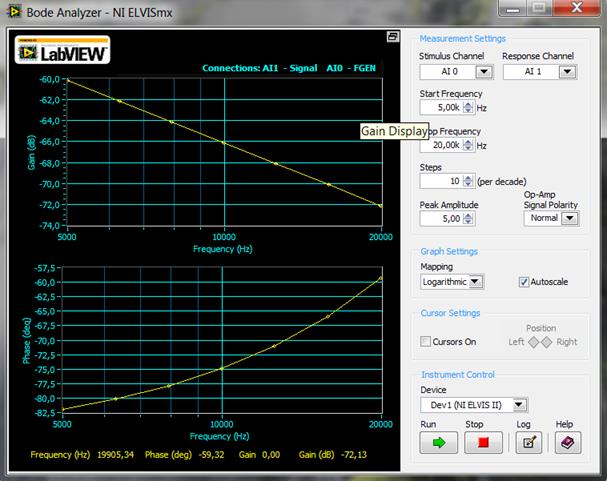Image resolution: width=607 pixels, height=481 pixels.
Task: Click the red Stop button
Action: 483,442
